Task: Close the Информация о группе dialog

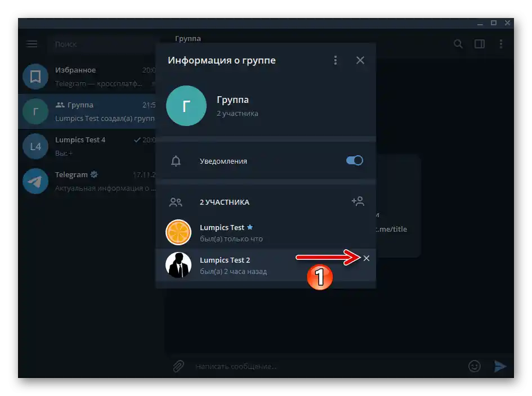Action: pos(360,60)
